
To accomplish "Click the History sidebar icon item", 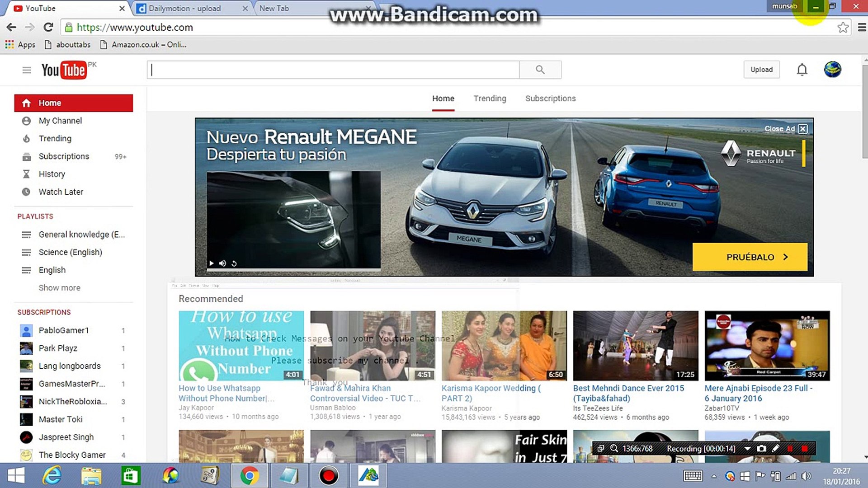I will (x=26, y=174).
